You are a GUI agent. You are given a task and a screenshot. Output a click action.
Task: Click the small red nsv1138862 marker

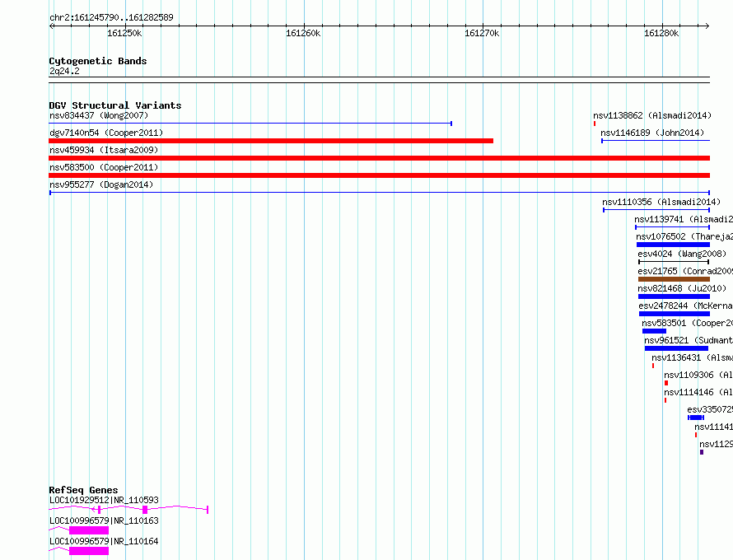pos(595,124)
